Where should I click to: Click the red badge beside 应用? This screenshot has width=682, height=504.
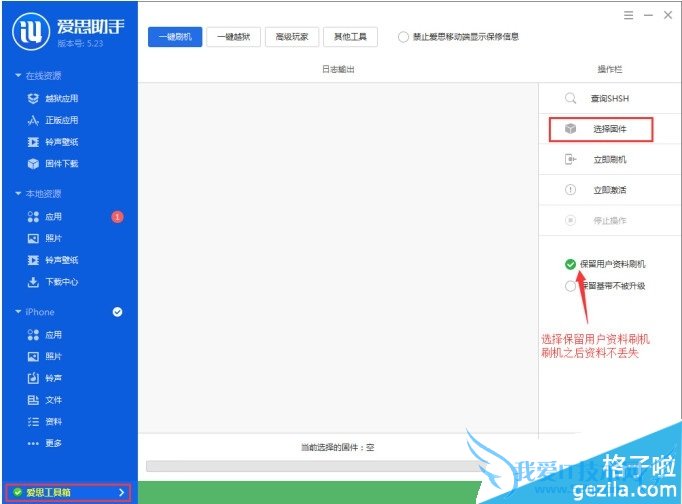117,217
